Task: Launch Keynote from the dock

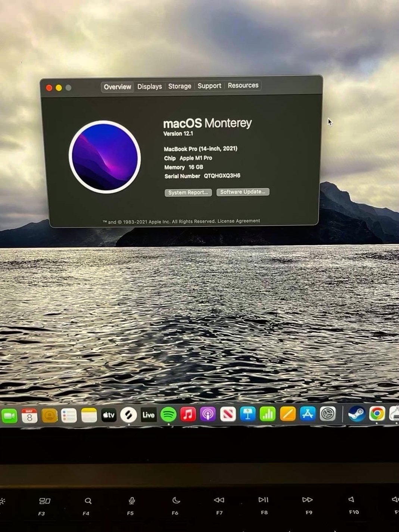Action: 247,414
